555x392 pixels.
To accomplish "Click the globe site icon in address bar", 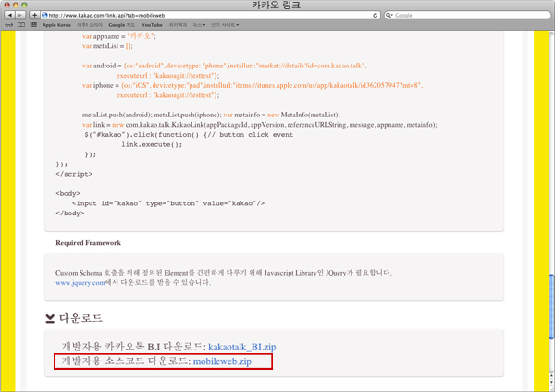I will tap(44, 15).
